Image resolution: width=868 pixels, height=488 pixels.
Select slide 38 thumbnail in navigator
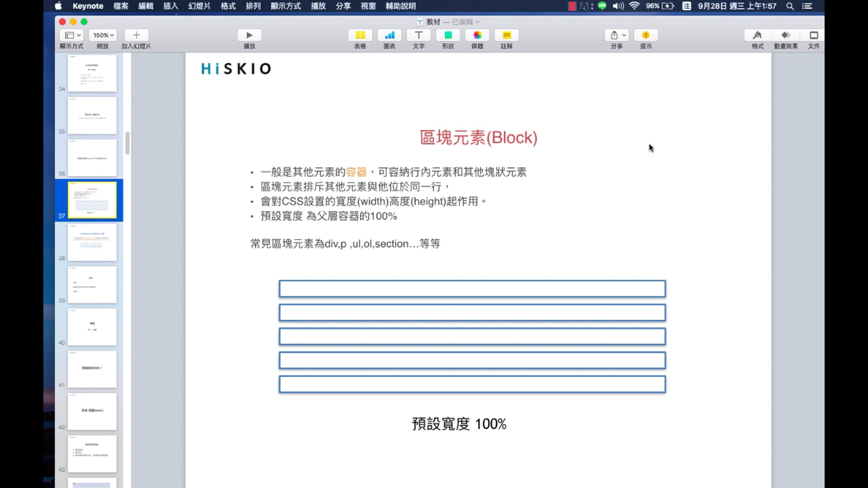[92, 243]
